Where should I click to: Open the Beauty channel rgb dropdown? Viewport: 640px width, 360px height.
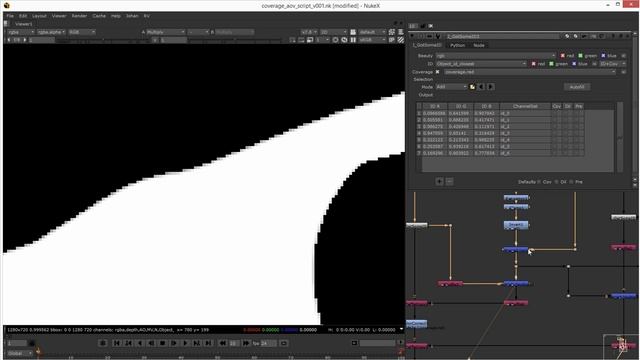(496, 56)
